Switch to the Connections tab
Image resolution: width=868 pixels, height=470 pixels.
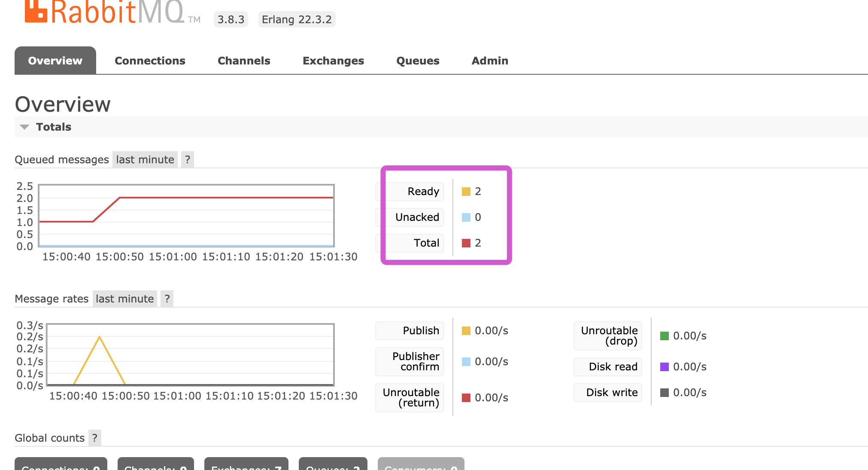pyautogui.click(x=150, y=61)
